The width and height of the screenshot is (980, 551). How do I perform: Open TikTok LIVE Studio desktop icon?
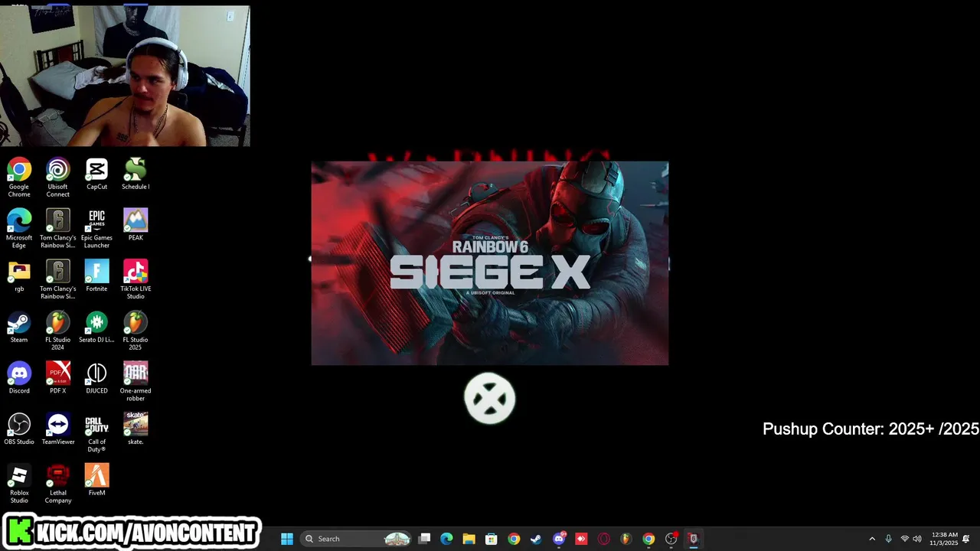pyautogui.click(x=136, y=280)
